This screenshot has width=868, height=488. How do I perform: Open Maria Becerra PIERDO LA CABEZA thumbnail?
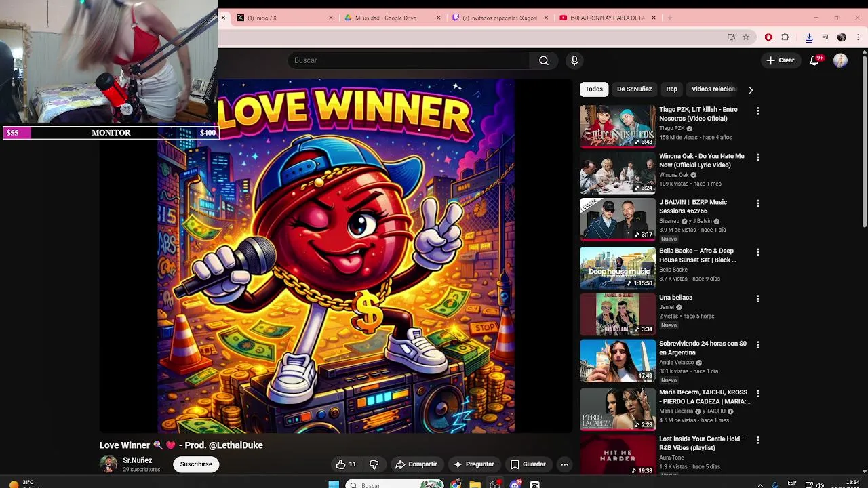(618, 409)
